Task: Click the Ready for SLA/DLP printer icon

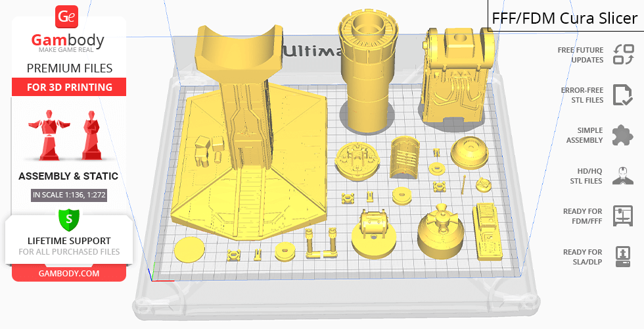Action: (x=622, y=257)
